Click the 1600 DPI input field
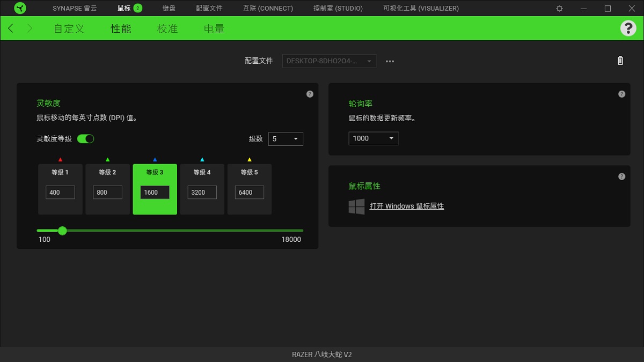 [155, 193]
